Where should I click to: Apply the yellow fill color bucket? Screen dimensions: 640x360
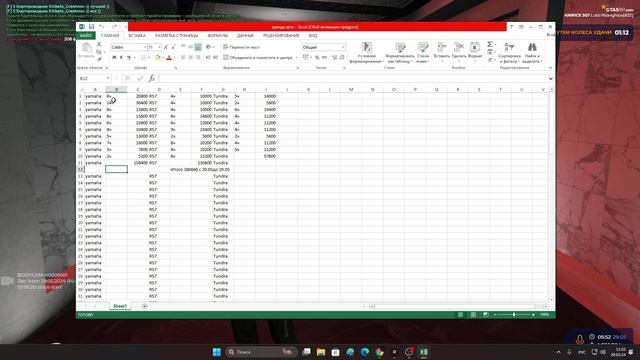pos(158,58)
